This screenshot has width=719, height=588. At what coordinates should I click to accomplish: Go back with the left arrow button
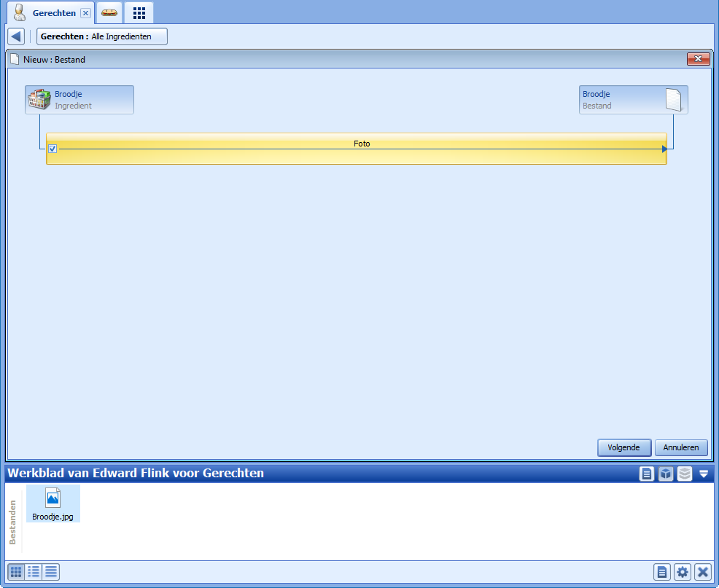point(17,36)
